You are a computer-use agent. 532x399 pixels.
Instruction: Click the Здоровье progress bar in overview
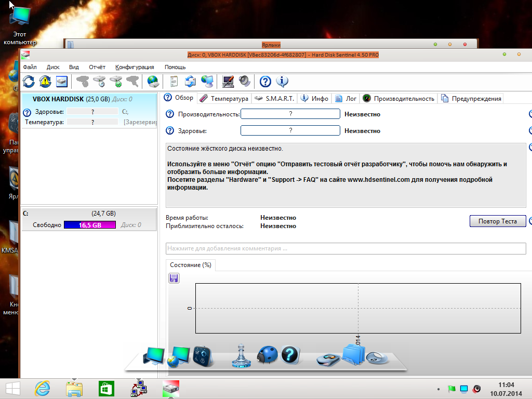[290, 130]
